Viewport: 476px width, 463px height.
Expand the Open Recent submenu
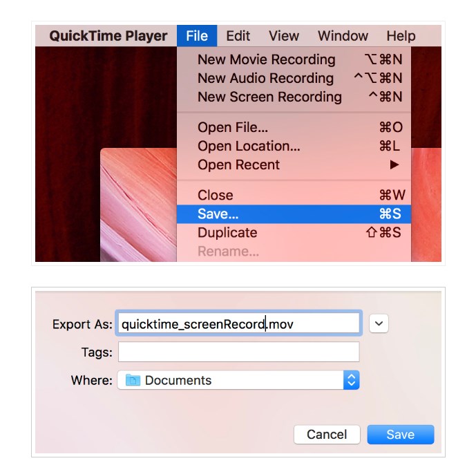(x=294, y=165)
